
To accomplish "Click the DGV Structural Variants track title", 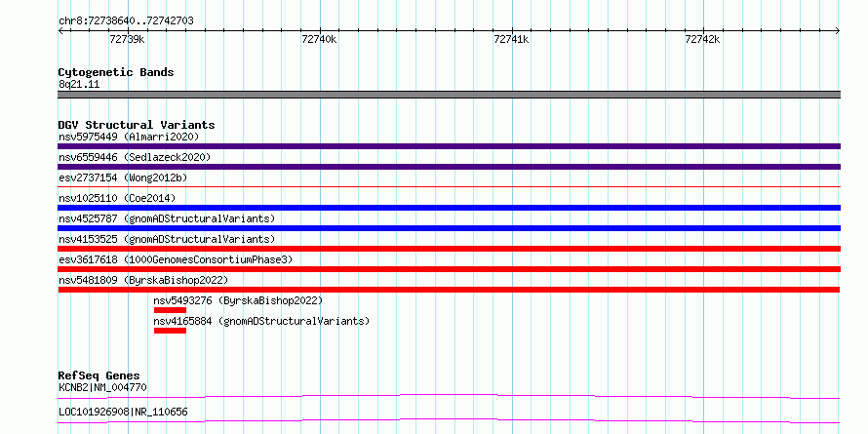I will pyautogui.click(x=137, y=125).
